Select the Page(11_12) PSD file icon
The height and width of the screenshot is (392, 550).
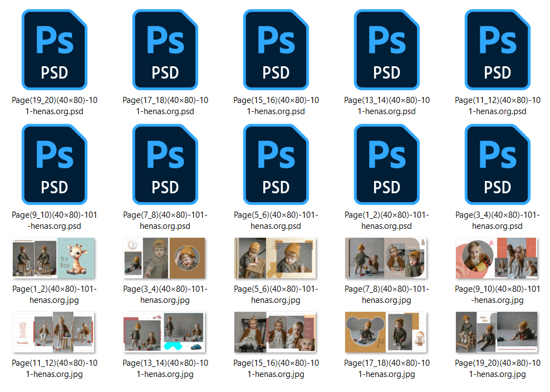pos(498,50)
